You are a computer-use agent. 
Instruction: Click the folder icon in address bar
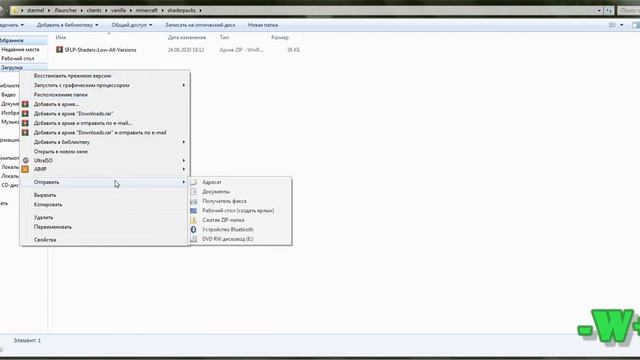point(15,10)
